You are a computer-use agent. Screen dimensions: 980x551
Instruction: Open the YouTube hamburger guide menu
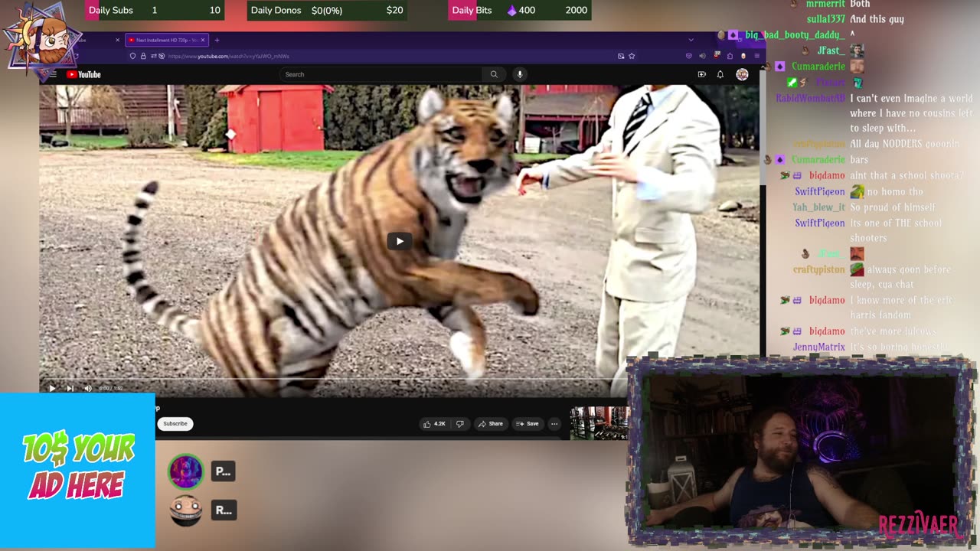pyautogui.click(x=54, y=74)
